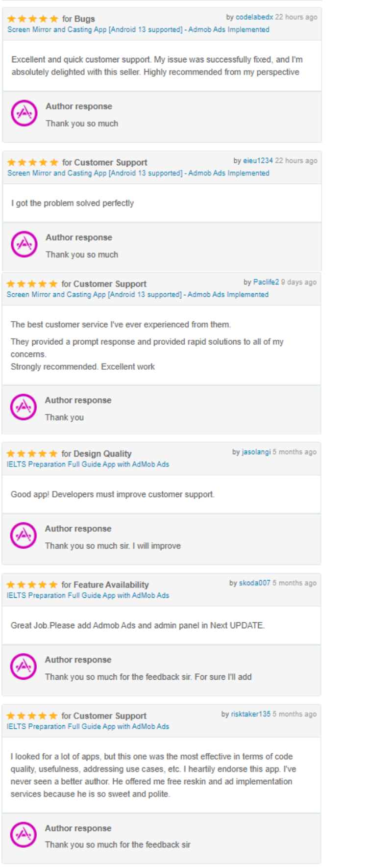
Task: View skoda007 user profile
Action: coord(255,583)
